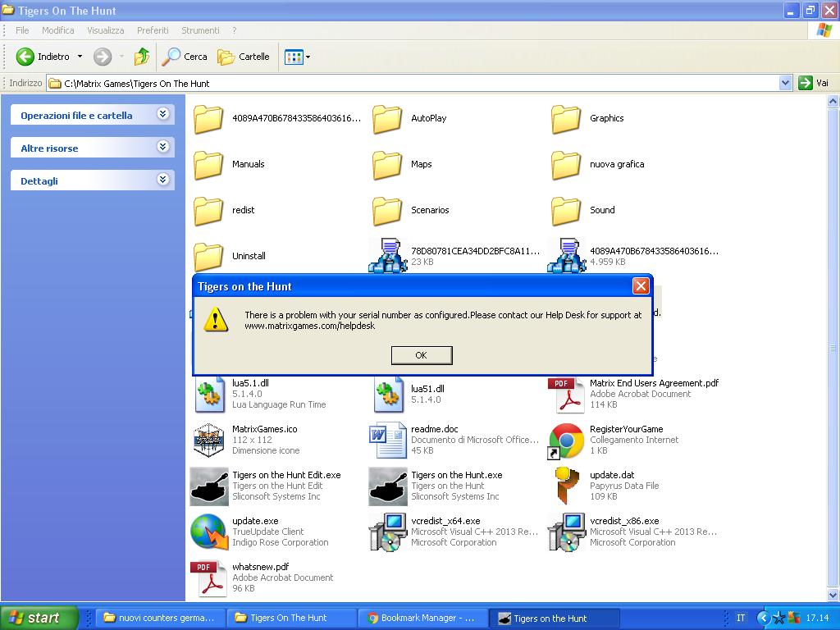Select the AutoPlay folder icon
The height and width of the screenshot is (630, 840).
pyautogui.click(x=387, y=118)
